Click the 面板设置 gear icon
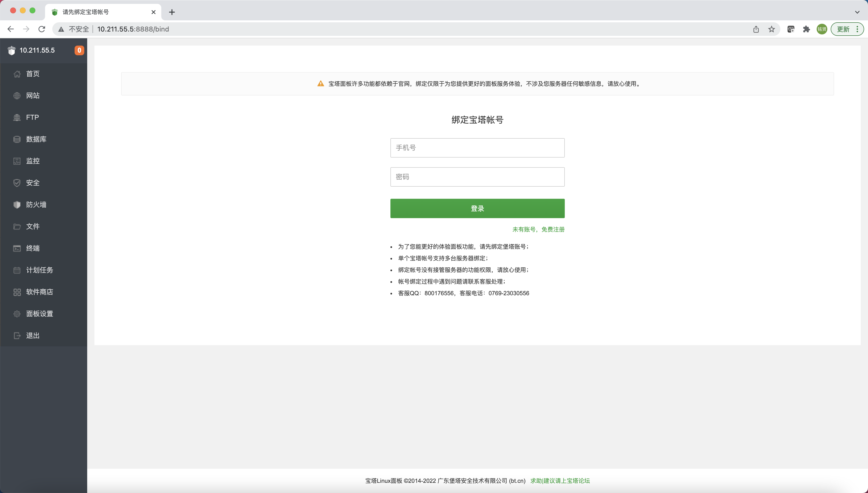Image resolution: width=868 pixels, height=493 pixels. (x=17, y=314)
